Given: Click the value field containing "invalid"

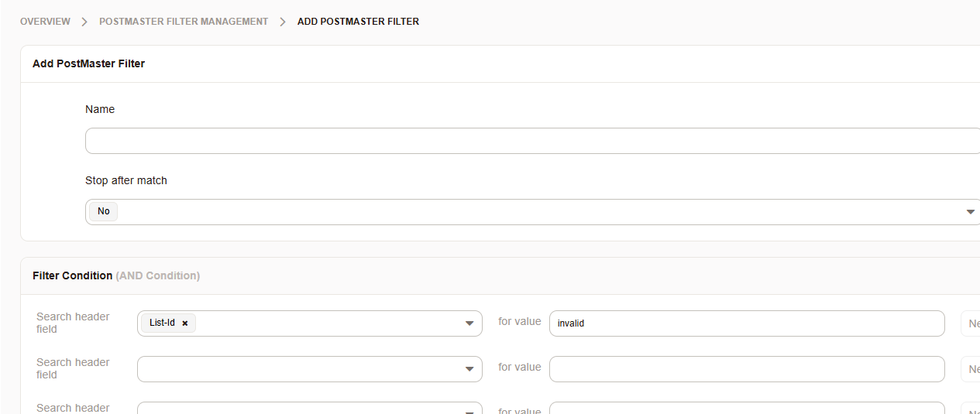Looking at the screenshot, I should click(746, 323).
